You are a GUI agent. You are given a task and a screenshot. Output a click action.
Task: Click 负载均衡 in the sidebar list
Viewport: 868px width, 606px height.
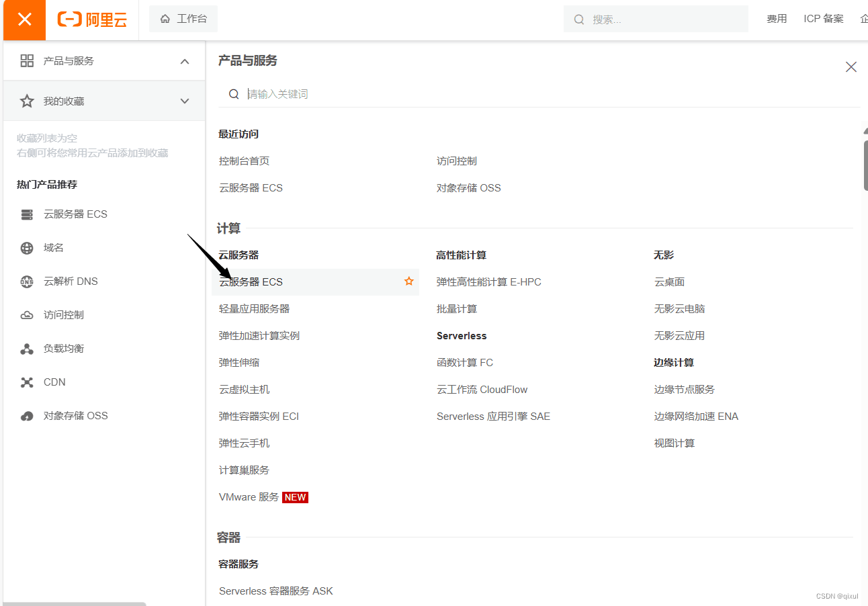64,349
